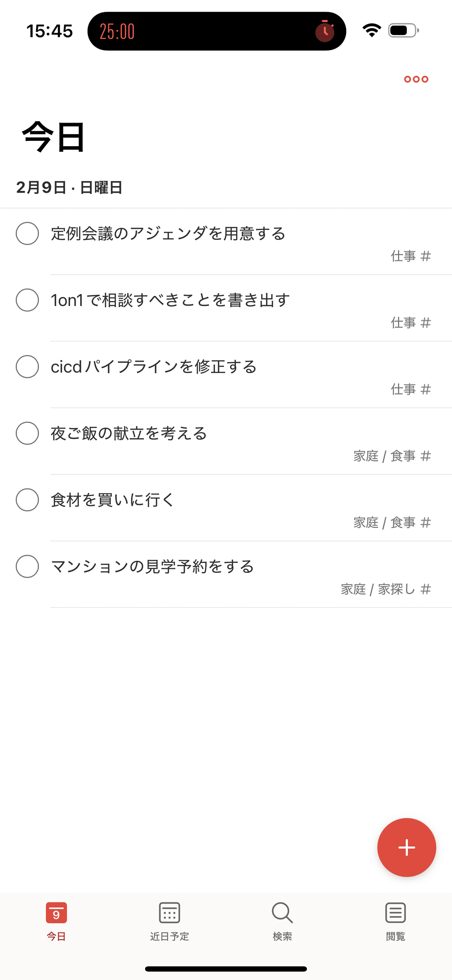This screenshot has width=452, height=980.
Task: Tap the Wi-Fi status icon
Action: [x=372, y=31]
